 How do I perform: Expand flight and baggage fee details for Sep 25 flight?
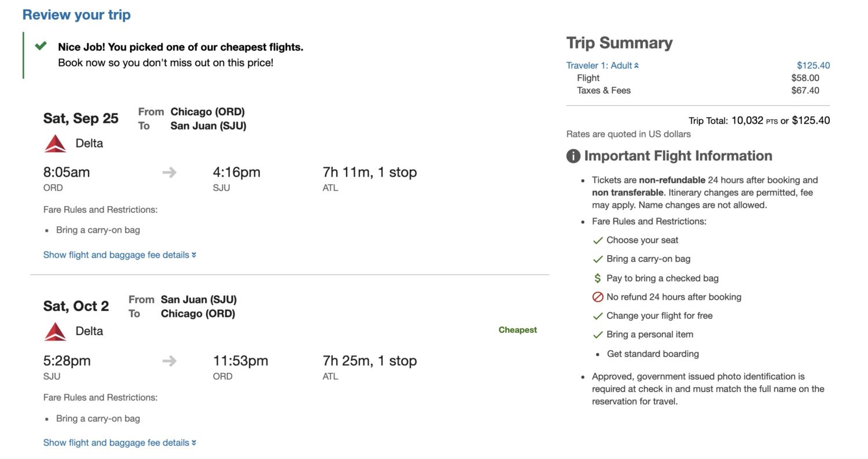[x=119, y=255]
